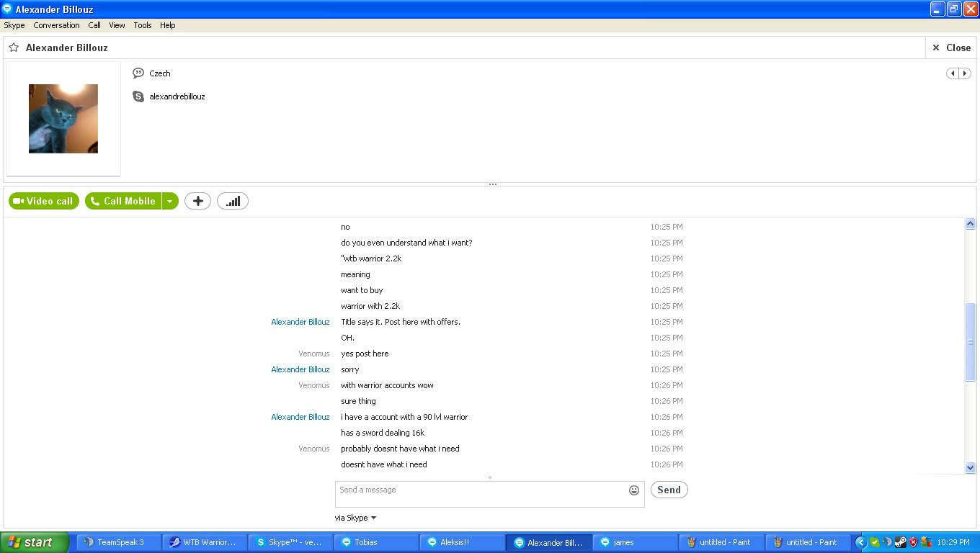Click the chat vertical scrollbar thumb
The width and height of the screenshot is (980, 553).
[970, 343]
